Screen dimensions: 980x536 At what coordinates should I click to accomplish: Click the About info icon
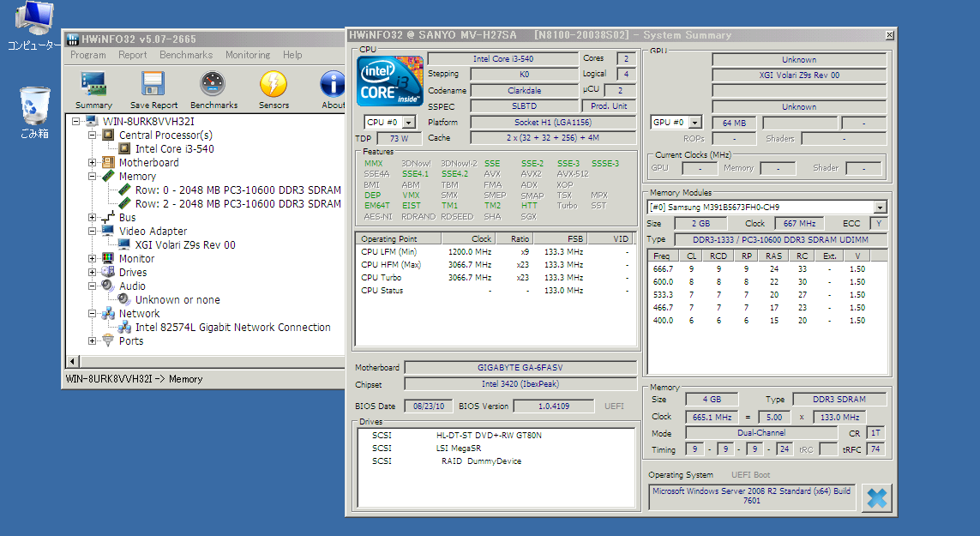(x=333, y=85)
